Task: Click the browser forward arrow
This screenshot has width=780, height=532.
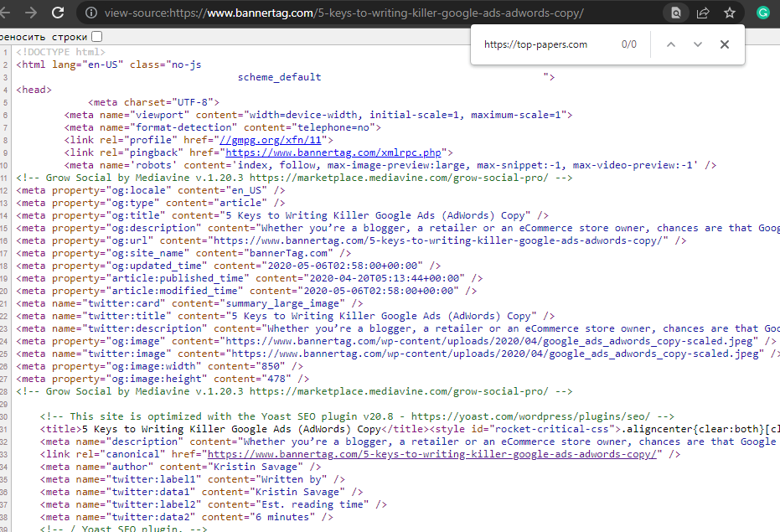Action: (31, 13)
